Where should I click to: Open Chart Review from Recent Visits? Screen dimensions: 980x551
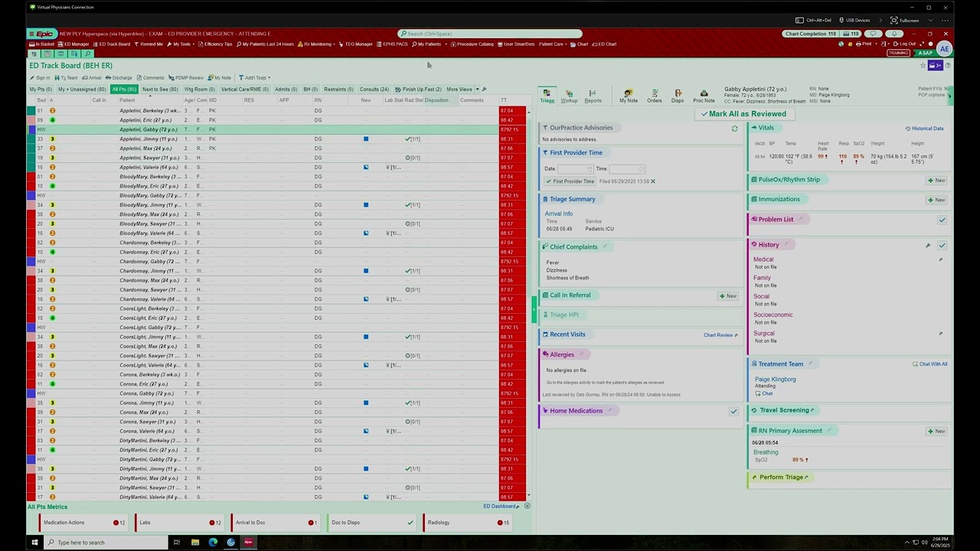coord(720,335)
